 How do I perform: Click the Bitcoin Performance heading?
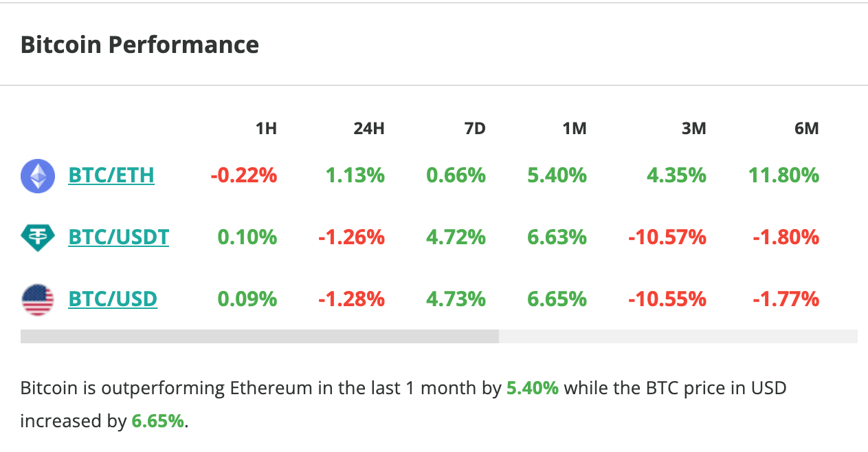[140, 45]
